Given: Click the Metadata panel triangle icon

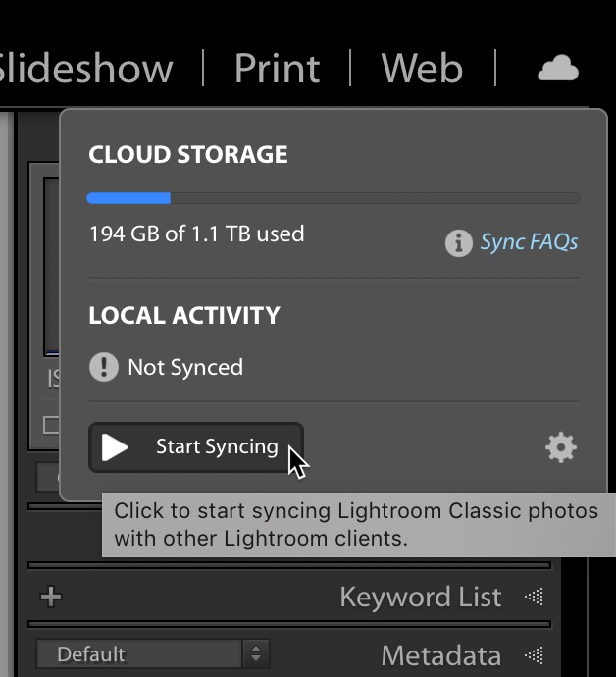Looking at the screenshot, I should (534, 655).
